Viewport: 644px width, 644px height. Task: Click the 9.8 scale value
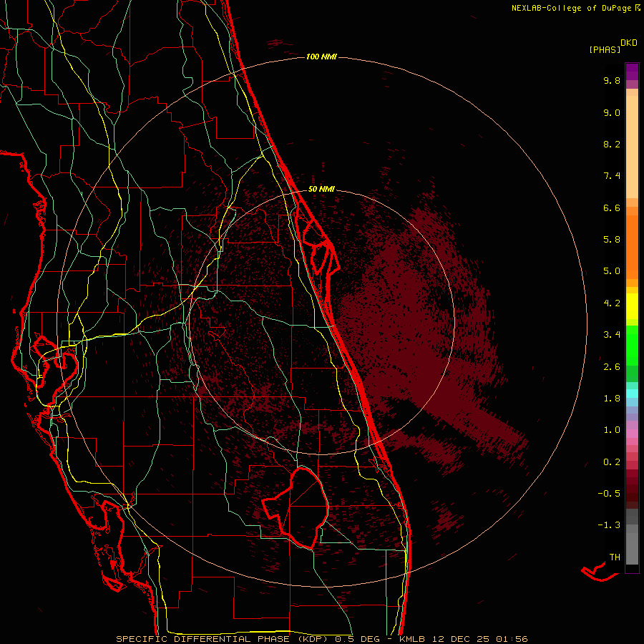pyautogui.click(x=612, y=80)
